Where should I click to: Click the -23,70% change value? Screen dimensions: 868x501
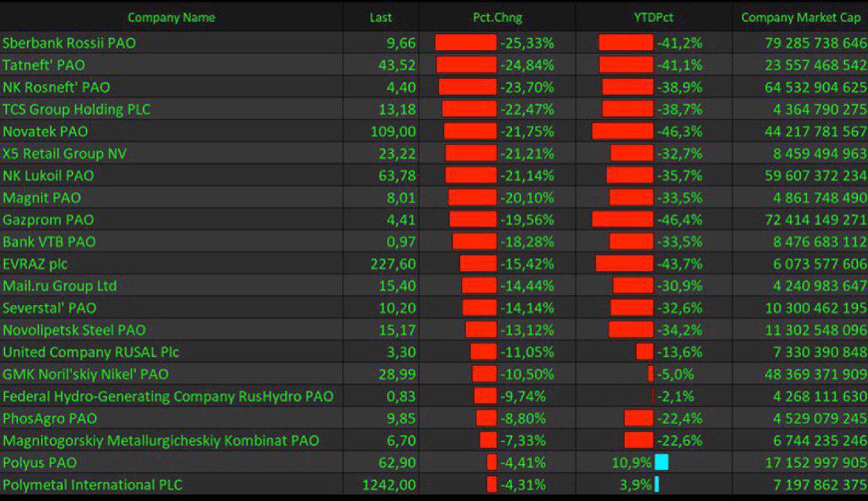pyautogui.click(x=527, y=87)
